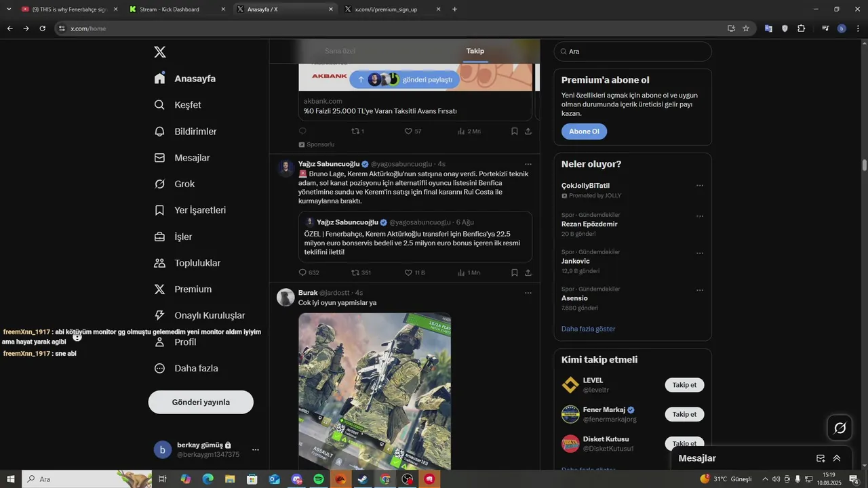Open Premium in the sidebar
The height and width of the screenshot is (488, 868).
tap(183, 289)
